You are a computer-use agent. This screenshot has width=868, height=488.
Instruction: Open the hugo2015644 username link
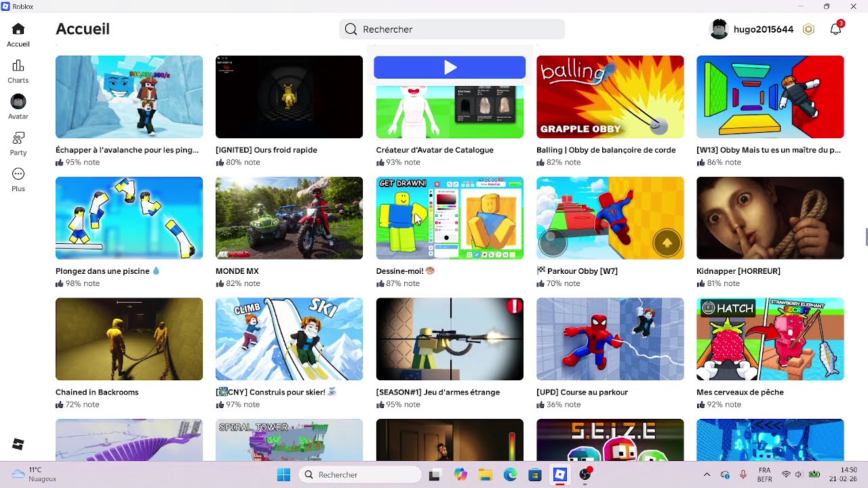pyautogui.click(x=764, y=29)
